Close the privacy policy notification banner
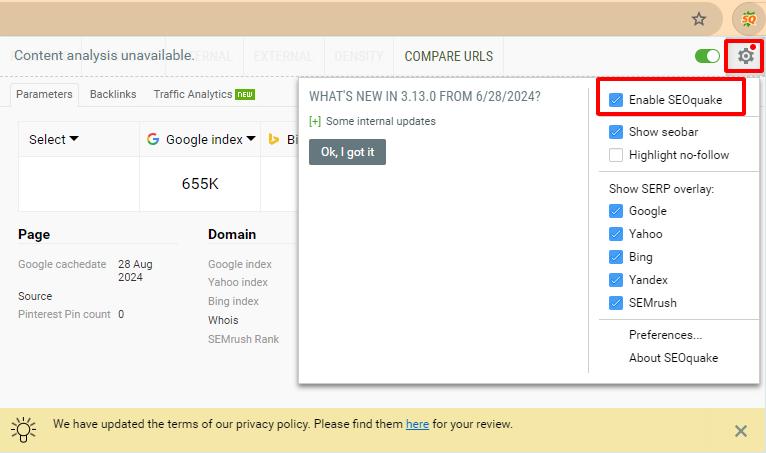This screenshot has height=453, width=766. [740, 431]
